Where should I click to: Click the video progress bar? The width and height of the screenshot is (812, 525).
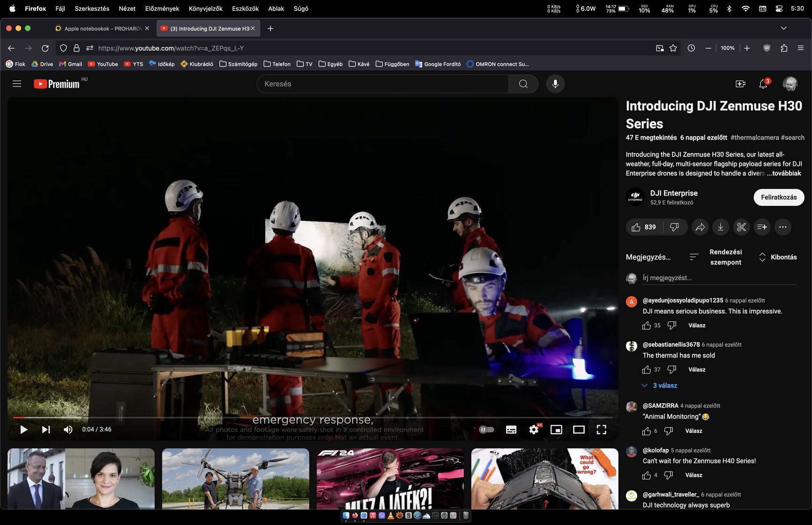(312, 417)
